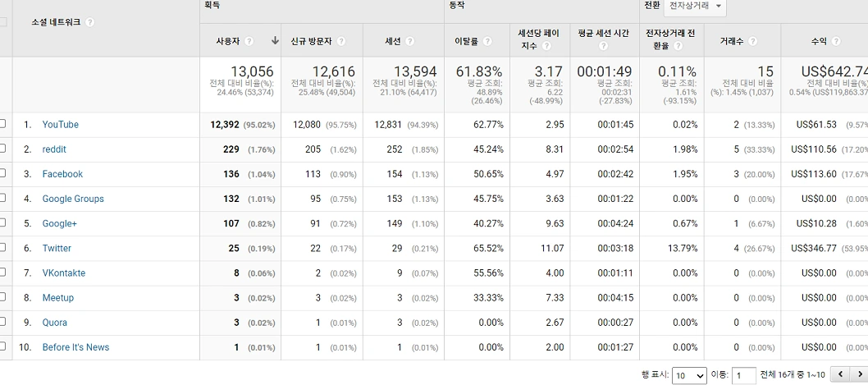Tick the reddit row checkbox
This screenshot has height=385, width=868.
pos(2,149)
